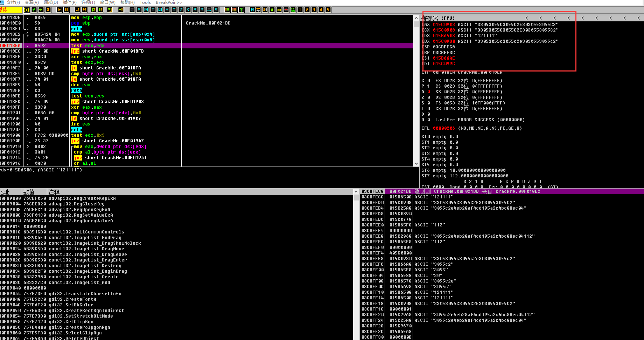
Task: Click the green binary digits icon
Action: point(293,10)
